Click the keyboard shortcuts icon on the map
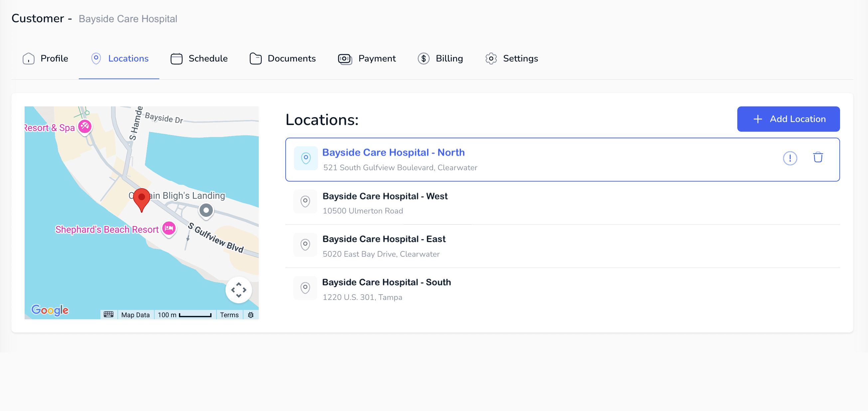This screenshot has height=411, width=868. click(x=108, y=314)
